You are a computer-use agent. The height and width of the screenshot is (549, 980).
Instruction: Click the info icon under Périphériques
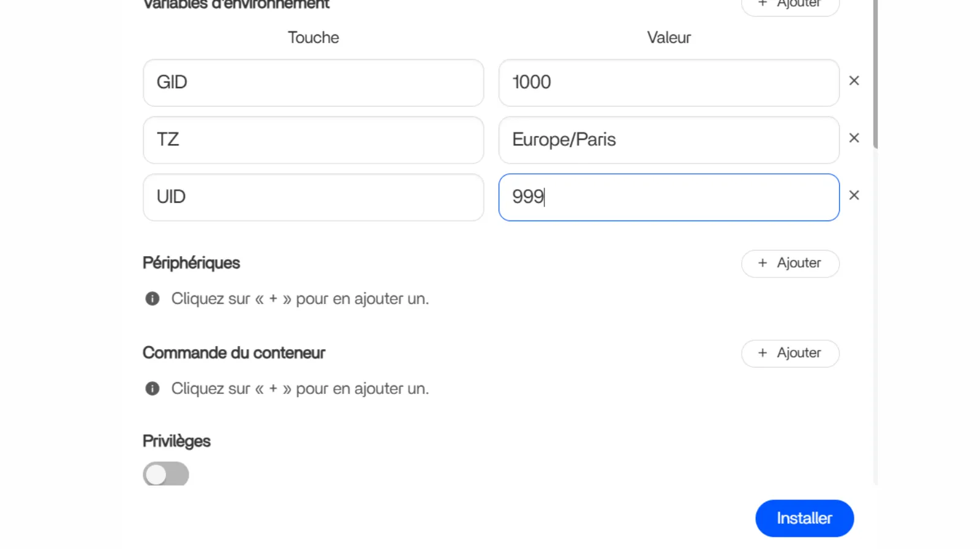[153, 298]
